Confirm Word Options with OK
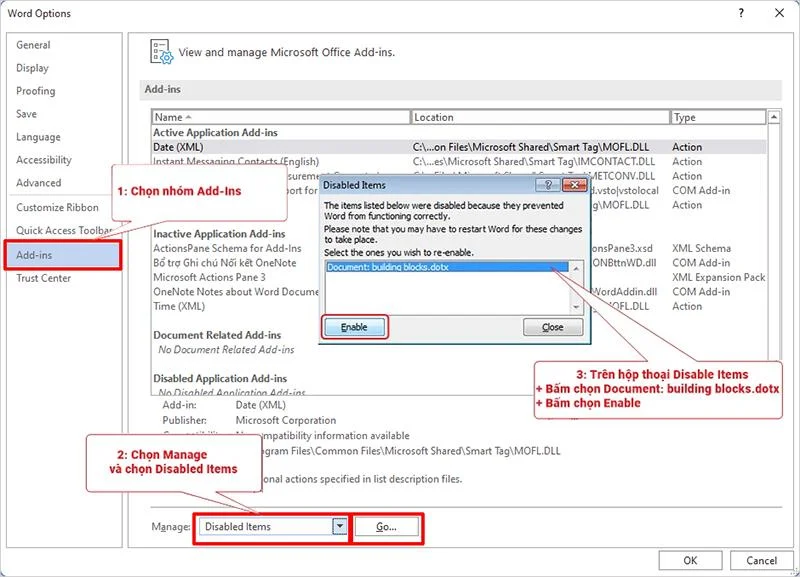The height and width of the screenshot is (577, 800). click(x=690, y=560)
